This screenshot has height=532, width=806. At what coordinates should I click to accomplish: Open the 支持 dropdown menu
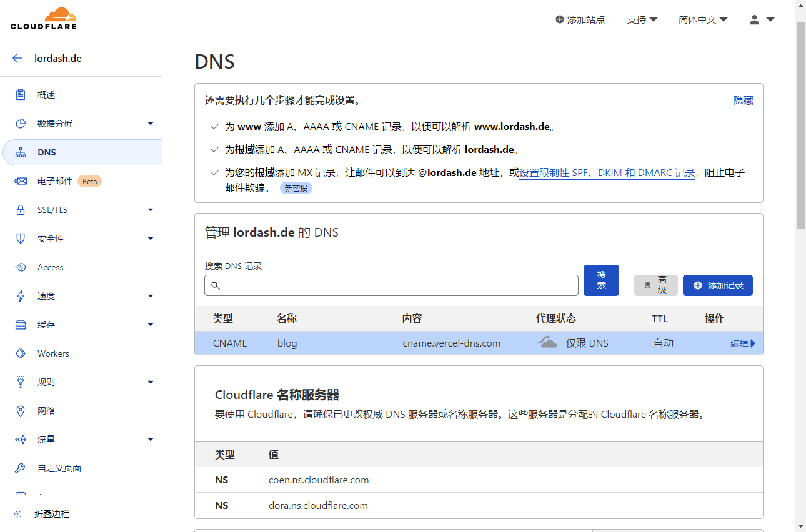click(x=642, y=19)
